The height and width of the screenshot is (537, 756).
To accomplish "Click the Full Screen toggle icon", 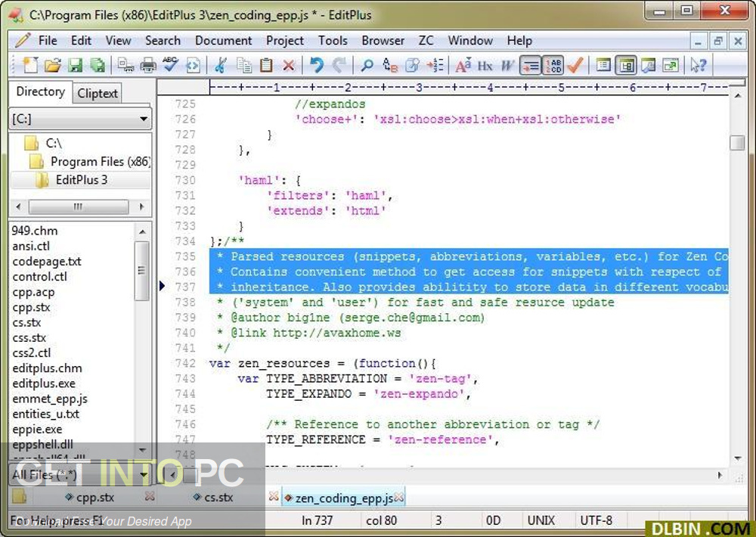I will (x=671, y=65).
